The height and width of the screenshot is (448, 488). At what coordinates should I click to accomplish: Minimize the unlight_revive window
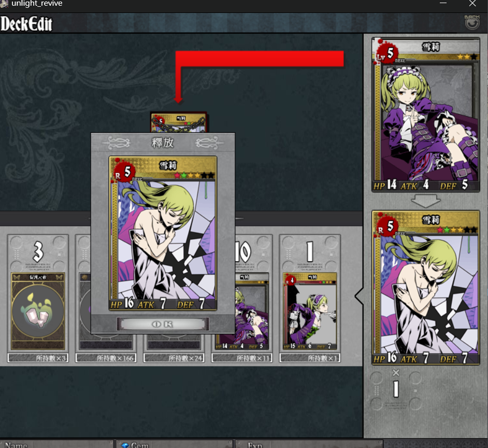[443, 4]
